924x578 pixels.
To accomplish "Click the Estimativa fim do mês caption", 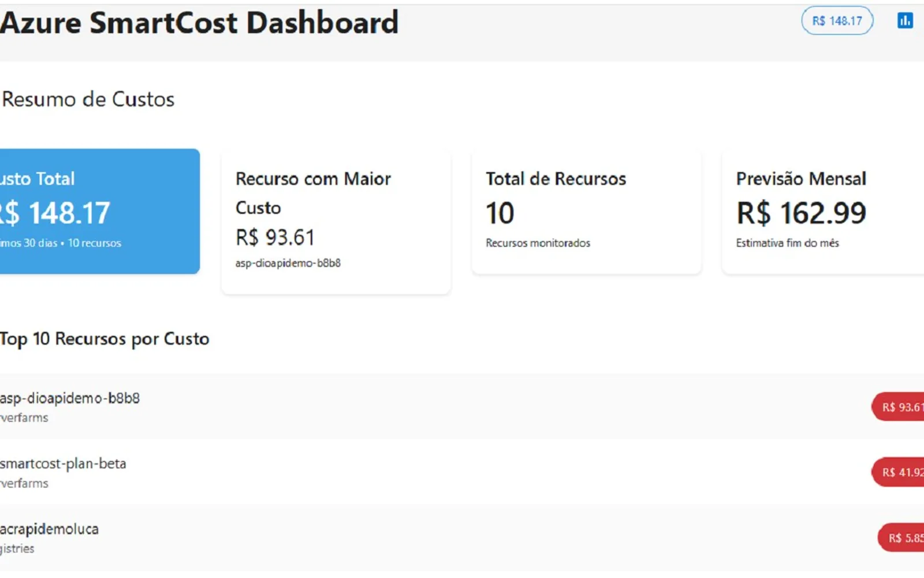I will pos(787,243).
